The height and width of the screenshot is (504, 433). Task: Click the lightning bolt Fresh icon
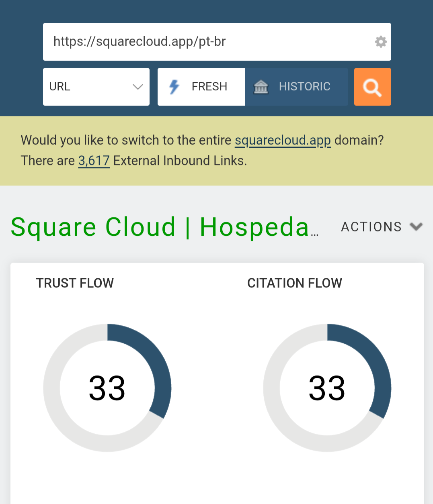pos(174,87)
